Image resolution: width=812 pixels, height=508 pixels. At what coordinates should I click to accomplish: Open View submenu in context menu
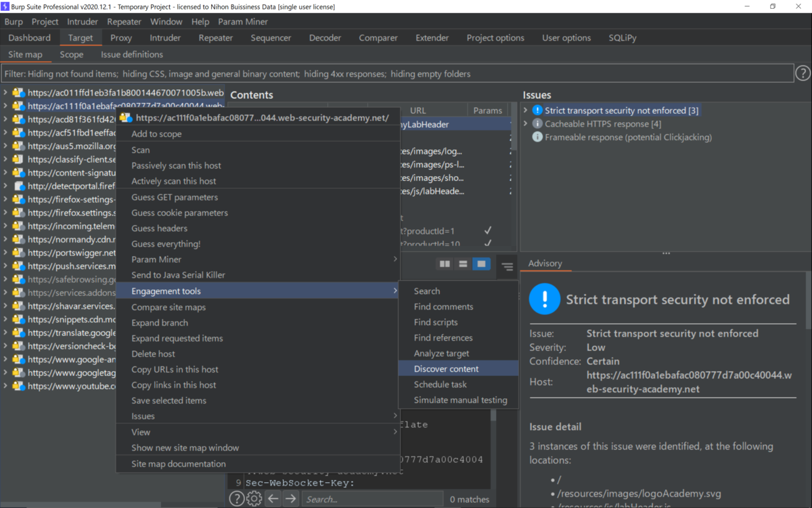(x=258, y=432)
